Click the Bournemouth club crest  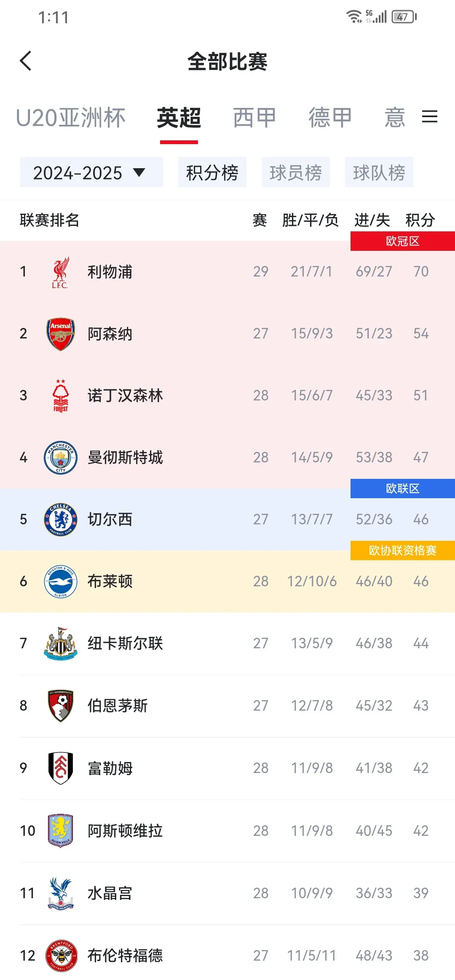pyautogui.click(x=60, y=705)
